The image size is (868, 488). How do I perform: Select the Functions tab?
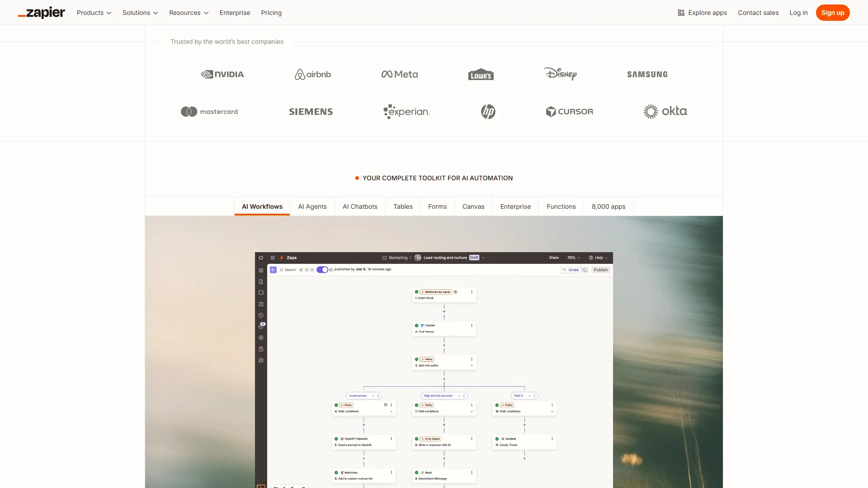pos(561,206)
